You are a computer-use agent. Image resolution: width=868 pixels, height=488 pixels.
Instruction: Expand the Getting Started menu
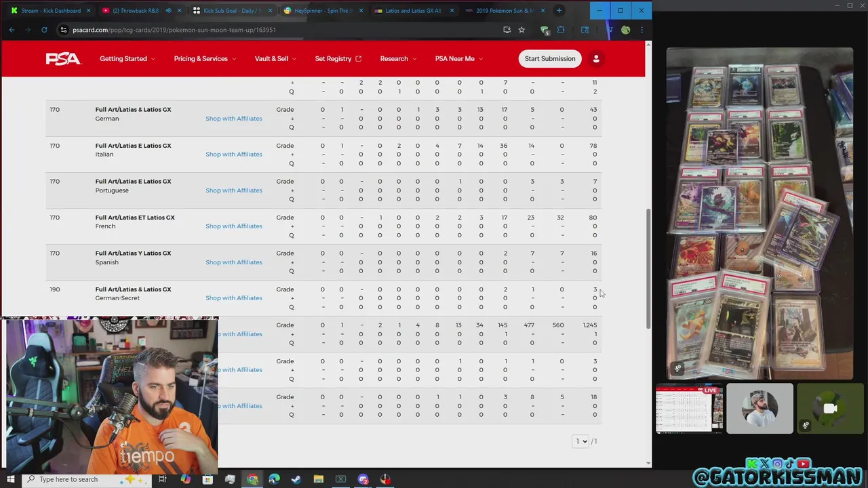(127, 59)
